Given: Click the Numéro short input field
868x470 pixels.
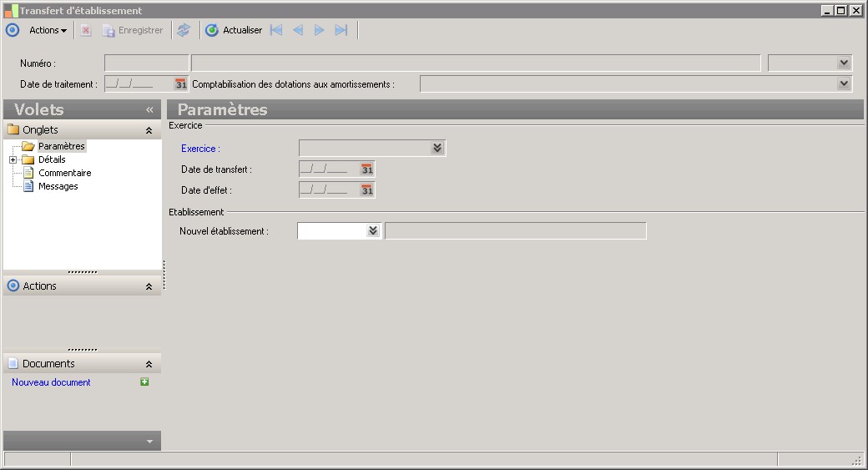Looking at the screenshot, I should point(147,63).
